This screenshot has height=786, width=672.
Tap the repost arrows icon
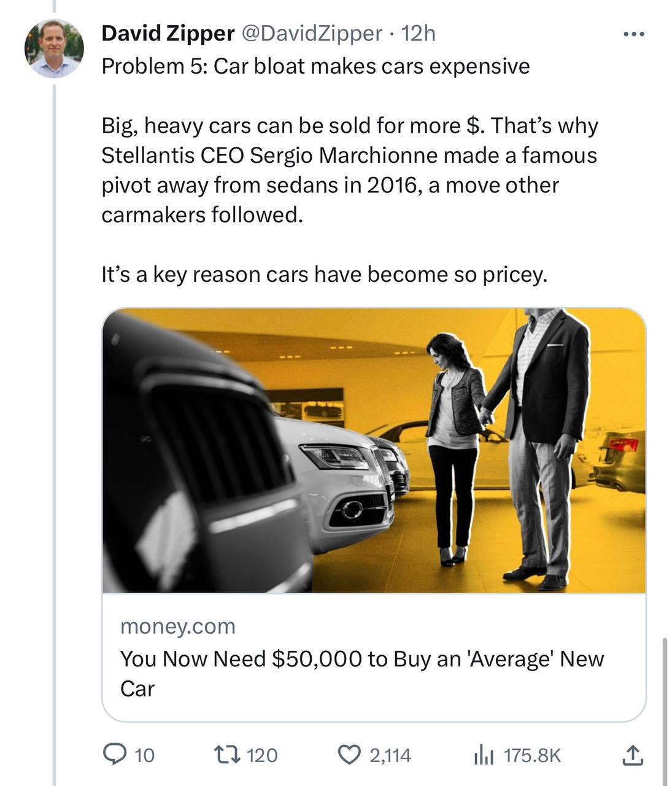[224, 755]
